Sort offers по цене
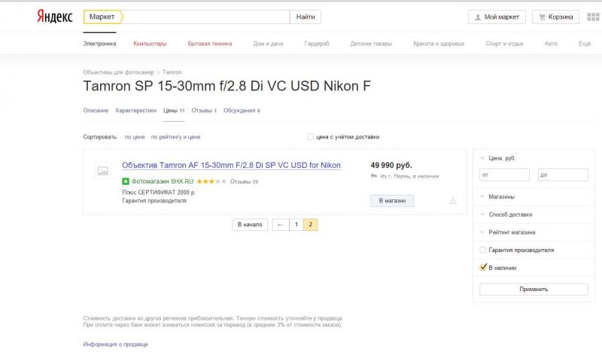Viewport: 602px width, 364px height. point(135,137)
